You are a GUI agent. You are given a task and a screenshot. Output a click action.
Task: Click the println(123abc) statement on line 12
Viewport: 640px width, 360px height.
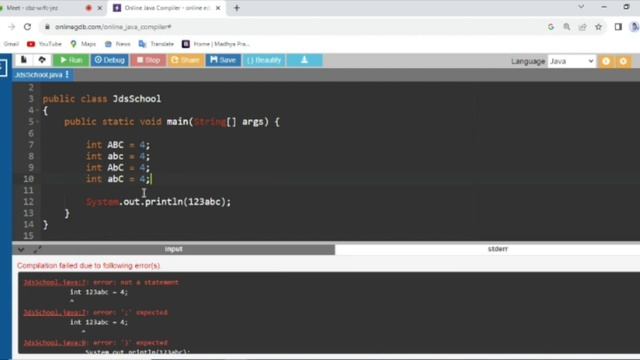click(158, 202)
